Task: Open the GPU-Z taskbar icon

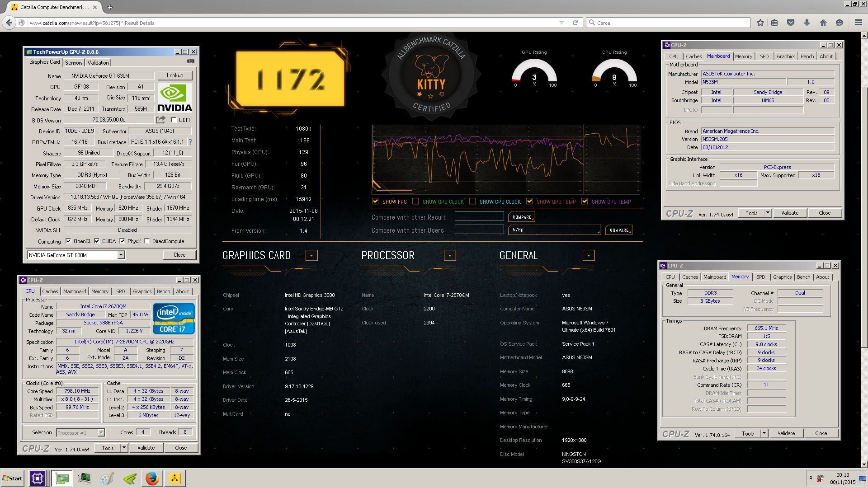Action: [x=62, y=479]
